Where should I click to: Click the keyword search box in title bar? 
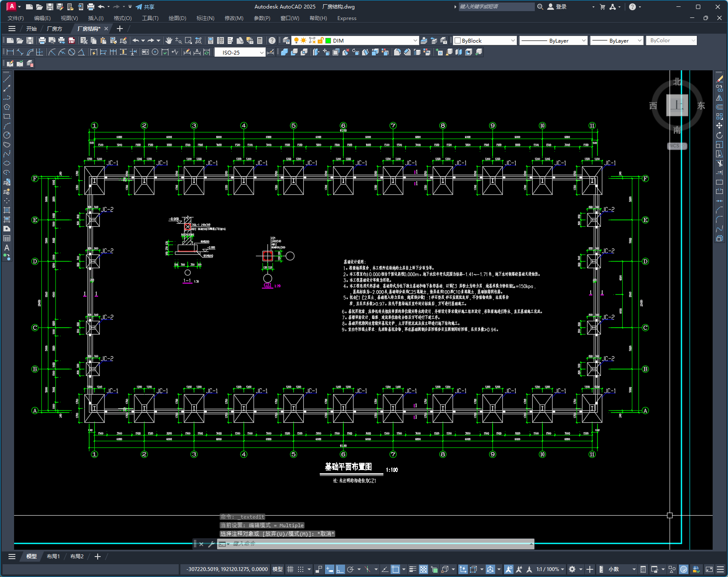click(x=496, y=7)
